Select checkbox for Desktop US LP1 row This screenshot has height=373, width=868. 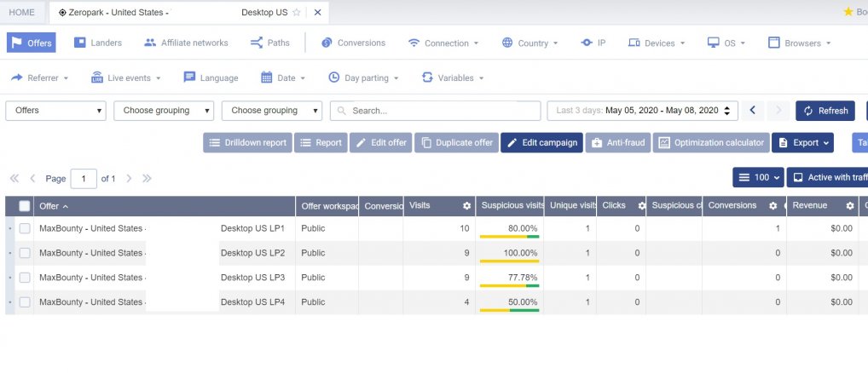click(x=25, y=228)
